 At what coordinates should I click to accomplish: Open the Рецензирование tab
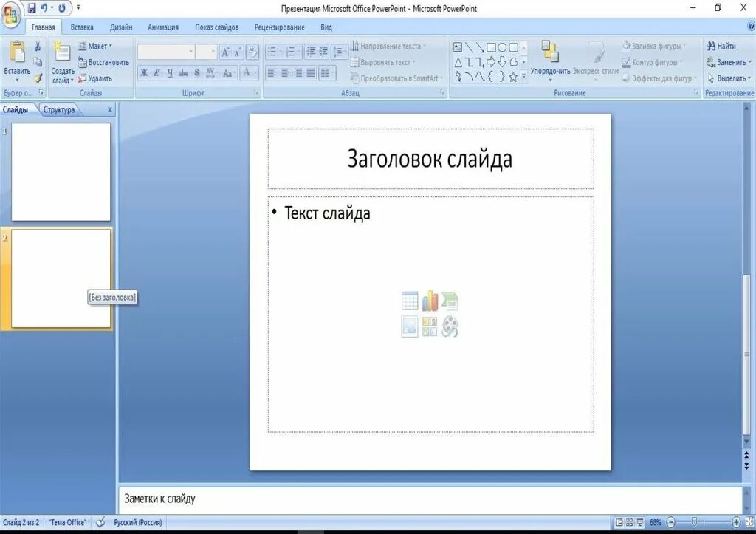pyautogui.click(x=279, y=27)
